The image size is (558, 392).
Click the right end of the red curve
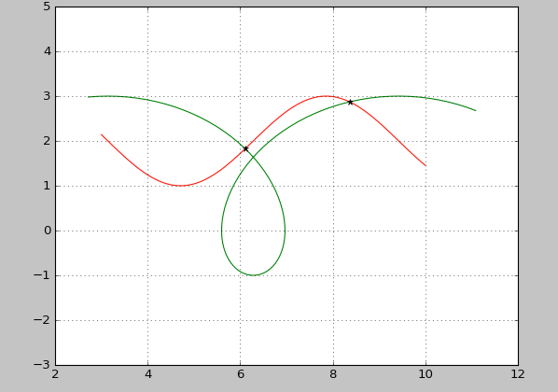[x=425, y=165]
